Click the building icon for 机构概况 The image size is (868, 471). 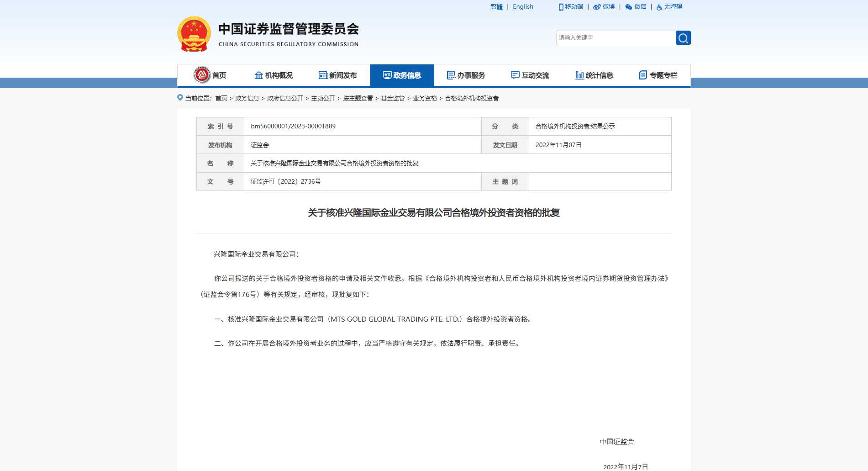pyautogui.click(x=259, y=75)
